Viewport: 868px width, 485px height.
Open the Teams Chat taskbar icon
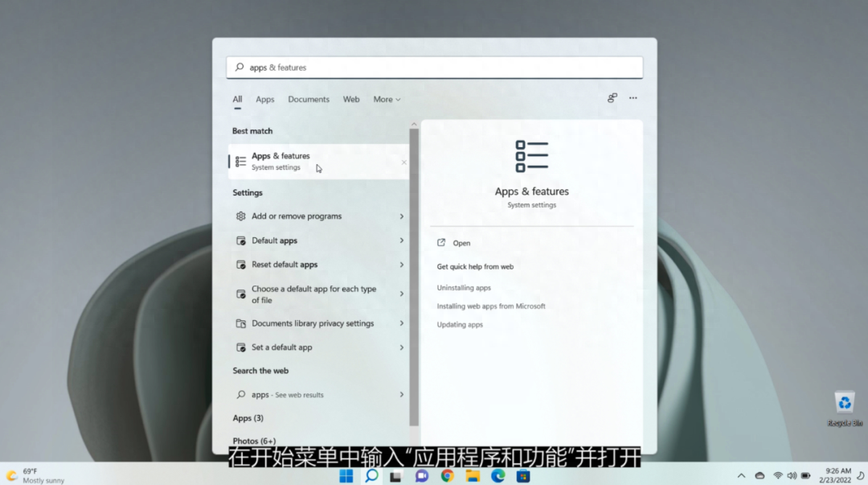click(422, 476)
